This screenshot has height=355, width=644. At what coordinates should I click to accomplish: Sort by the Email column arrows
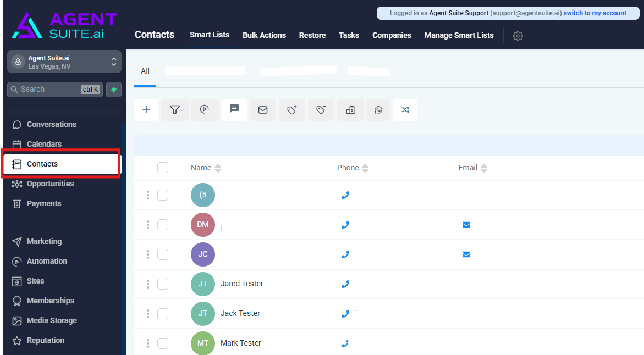[483, 168]
